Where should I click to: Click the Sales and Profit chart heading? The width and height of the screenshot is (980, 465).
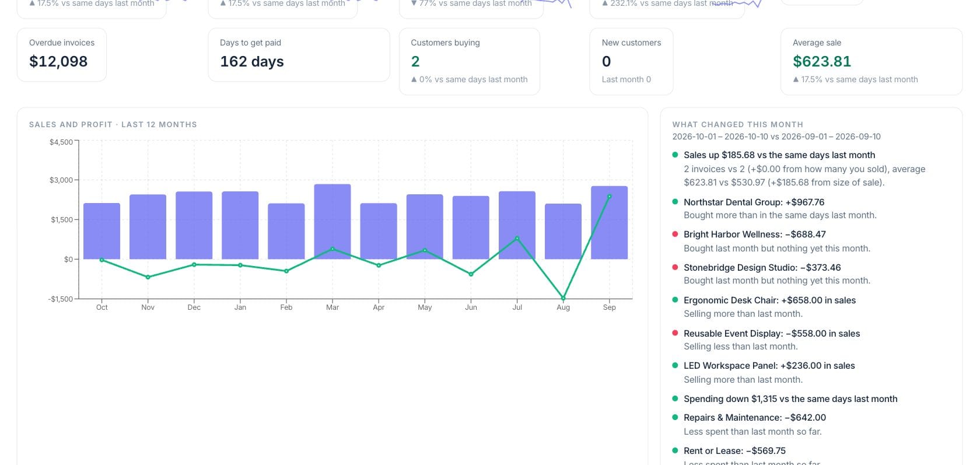113,124
